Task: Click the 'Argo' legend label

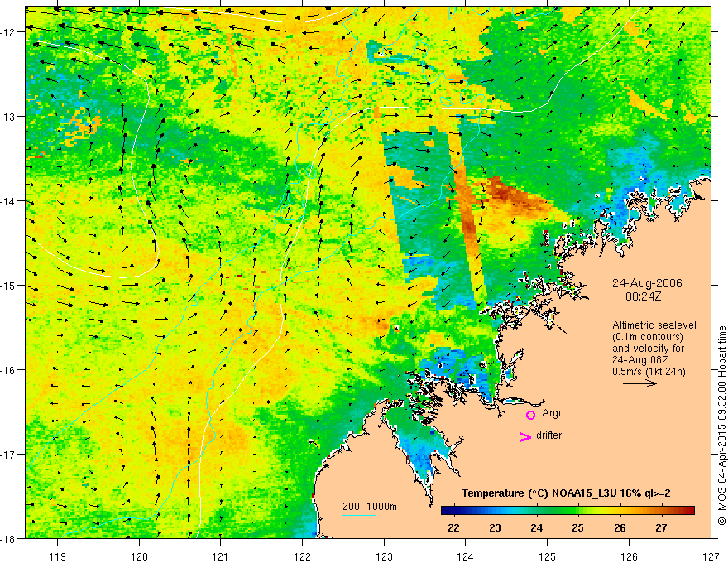Action: coord(553,413)
